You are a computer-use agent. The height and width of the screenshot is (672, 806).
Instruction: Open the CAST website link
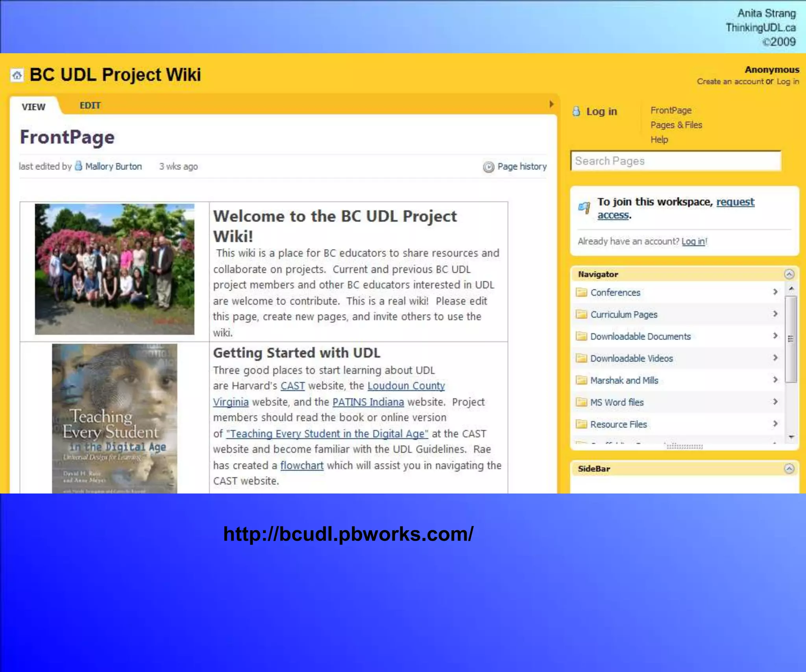[x=292, y=386]
